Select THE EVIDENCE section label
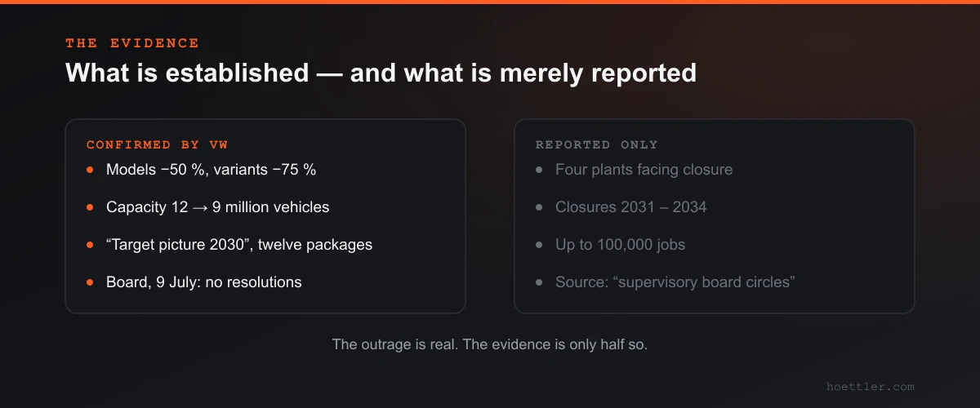 coord(132,43)
